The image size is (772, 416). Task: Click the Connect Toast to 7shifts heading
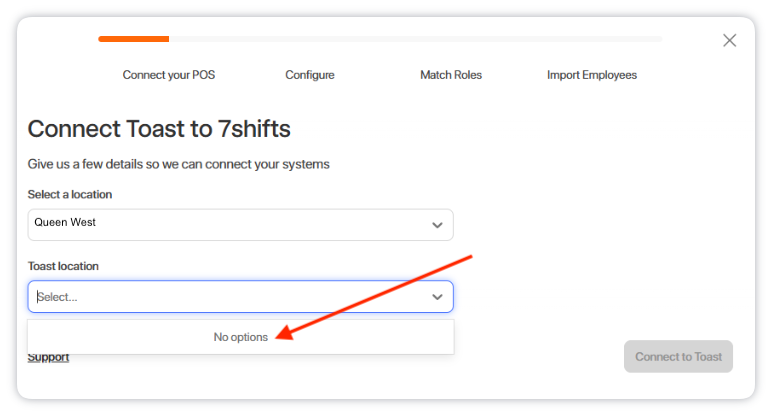coord(159,129)
